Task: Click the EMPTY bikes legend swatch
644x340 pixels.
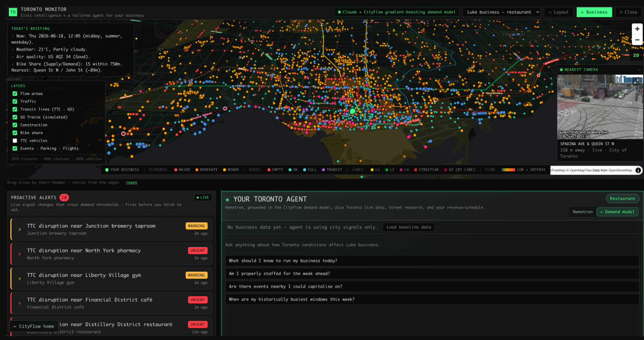Action: point(269,170)
